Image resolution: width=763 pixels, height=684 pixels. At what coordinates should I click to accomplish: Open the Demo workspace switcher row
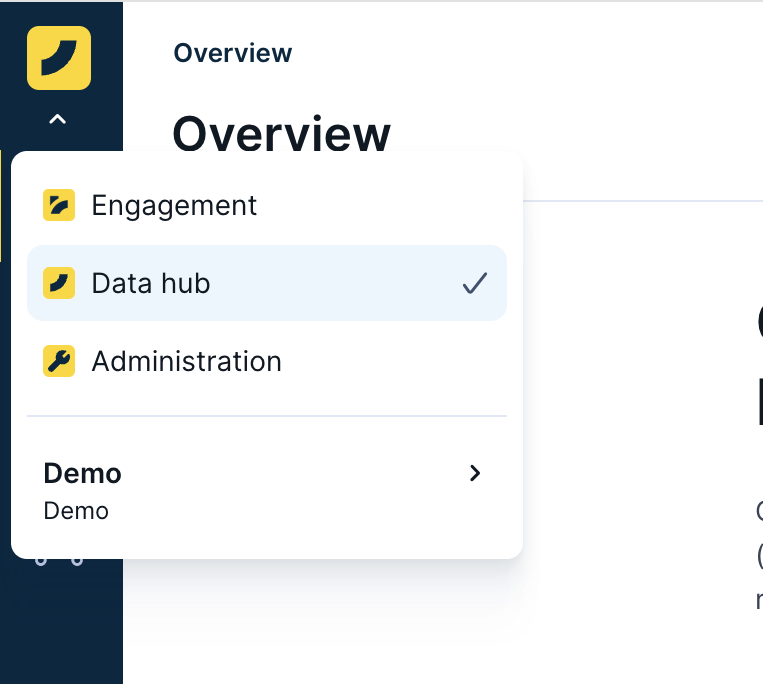pyautogui.click(x=267, y=491)
